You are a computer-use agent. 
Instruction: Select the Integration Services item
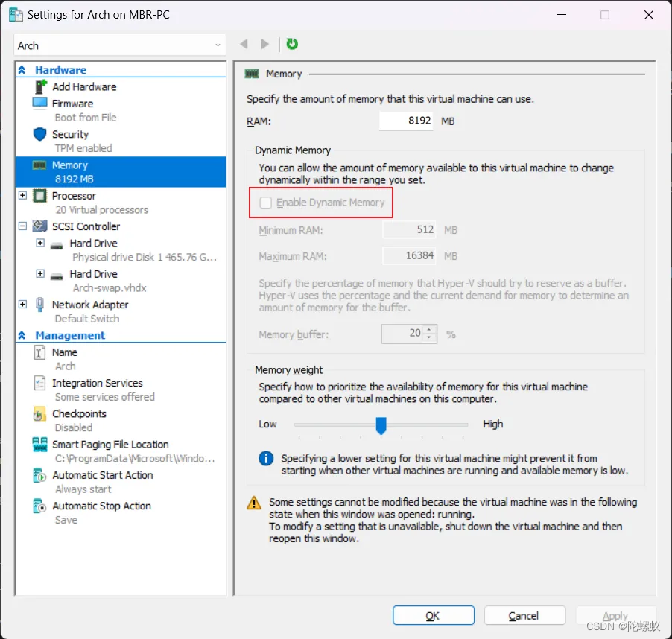[98, 383]
